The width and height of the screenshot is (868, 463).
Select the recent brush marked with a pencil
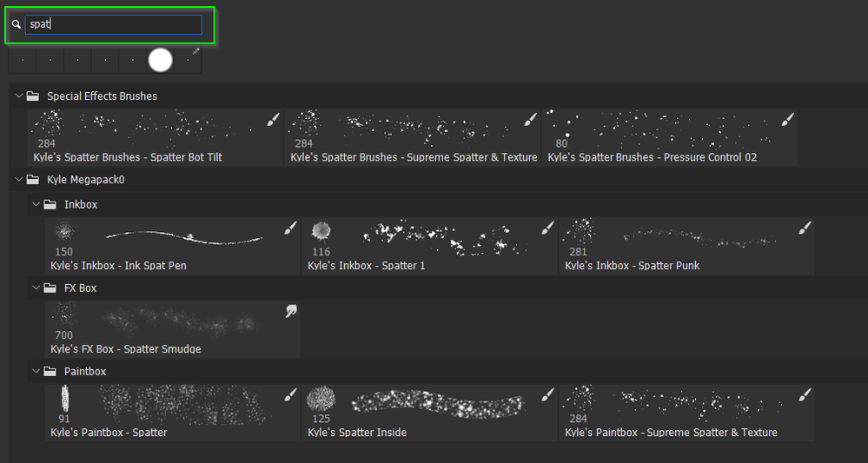[x=189, y=60]
